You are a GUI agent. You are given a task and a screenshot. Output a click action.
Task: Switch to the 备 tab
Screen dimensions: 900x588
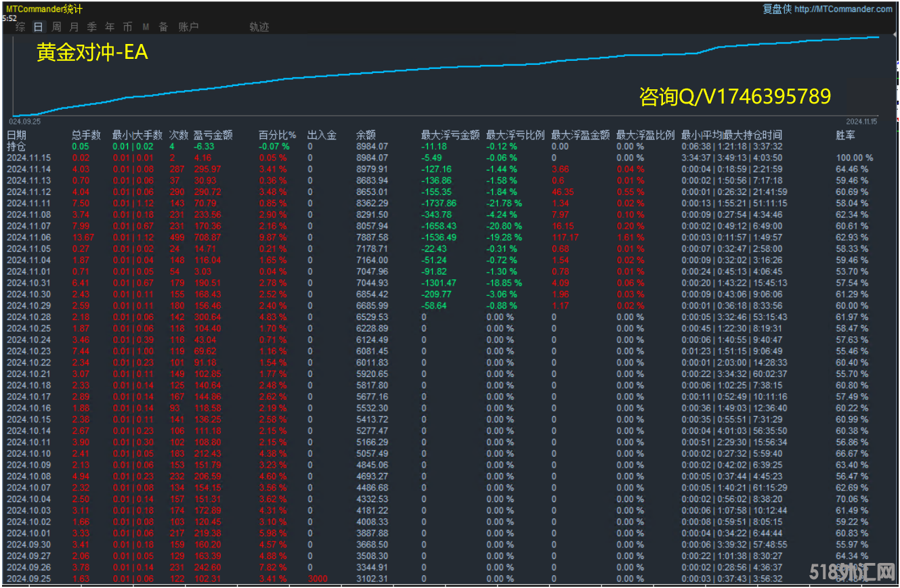(163, 27)
